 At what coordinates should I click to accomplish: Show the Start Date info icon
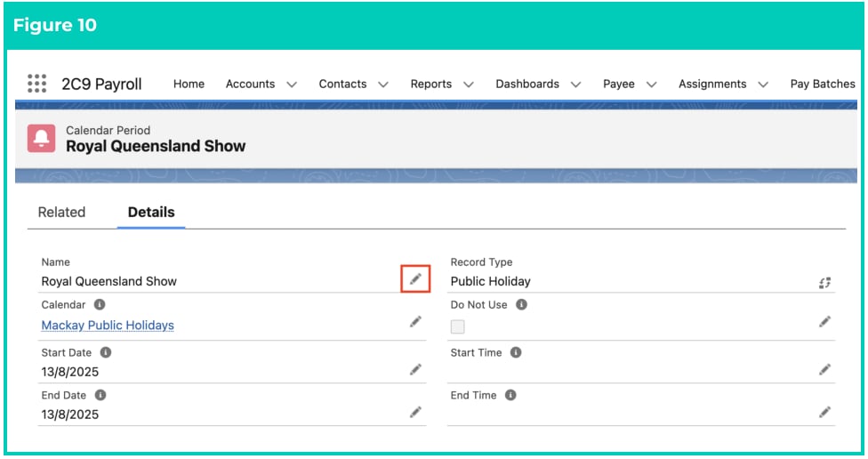pos(106,352)
